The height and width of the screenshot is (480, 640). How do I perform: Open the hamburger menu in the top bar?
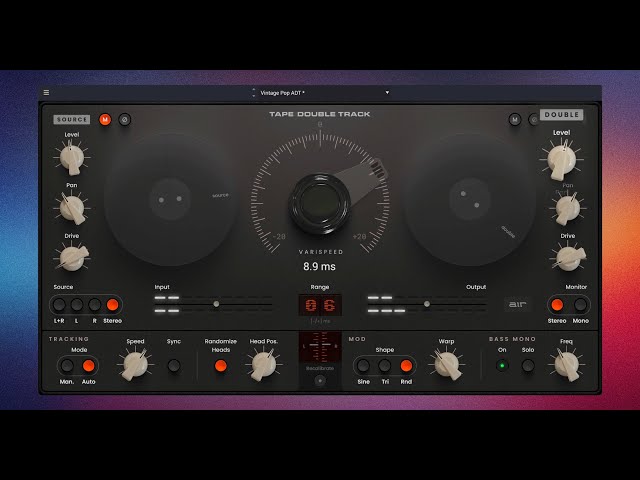(x=46, y=93)
